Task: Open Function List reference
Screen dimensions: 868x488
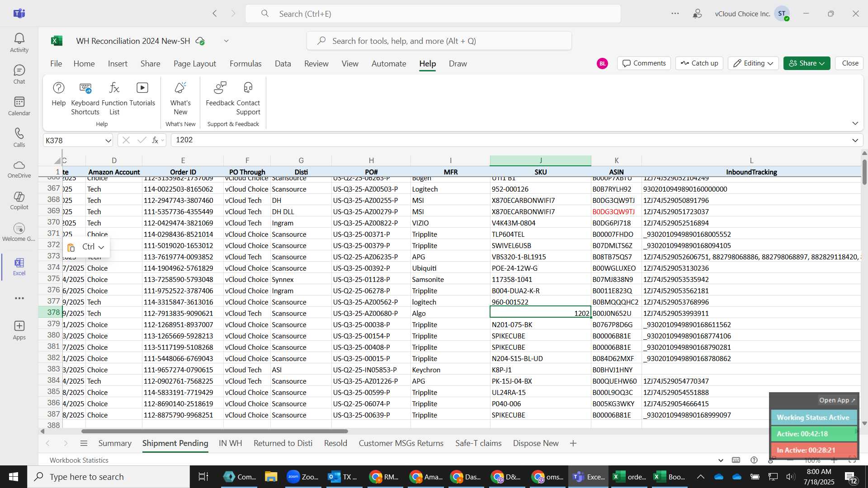Action: point(114,99)
